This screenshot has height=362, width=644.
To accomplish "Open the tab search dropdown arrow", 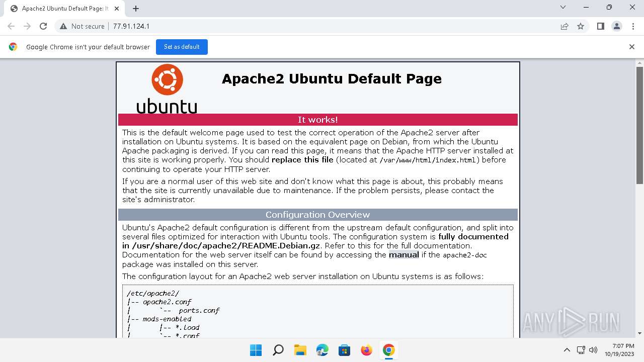I will tap(563, 7).
